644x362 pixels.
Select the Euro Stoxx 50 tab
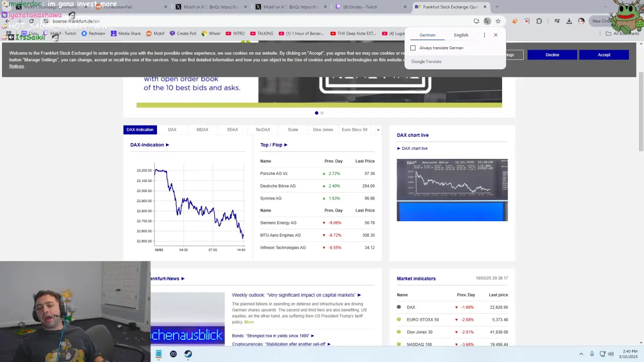click(355, 130)
